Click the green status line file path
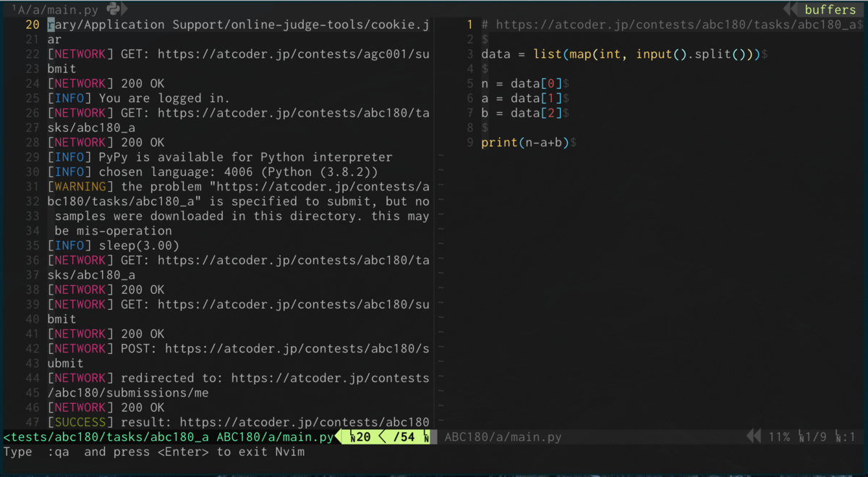The width and height of the screenshot is (868, 477). [169, 437]
